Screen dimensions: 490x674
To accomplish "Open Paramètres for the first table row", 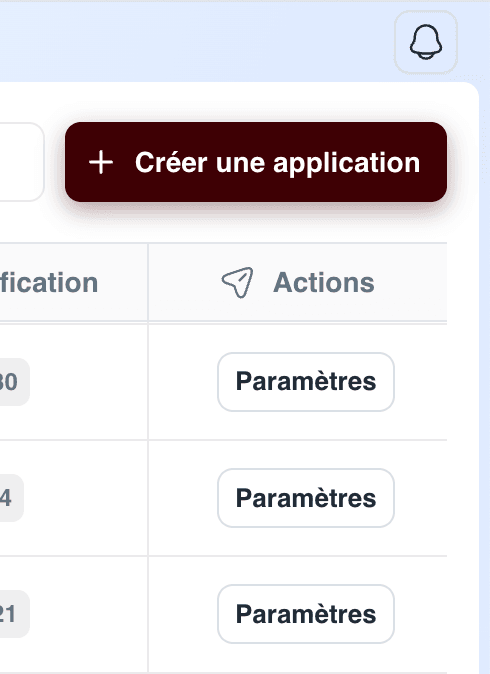I will (306, 382).
